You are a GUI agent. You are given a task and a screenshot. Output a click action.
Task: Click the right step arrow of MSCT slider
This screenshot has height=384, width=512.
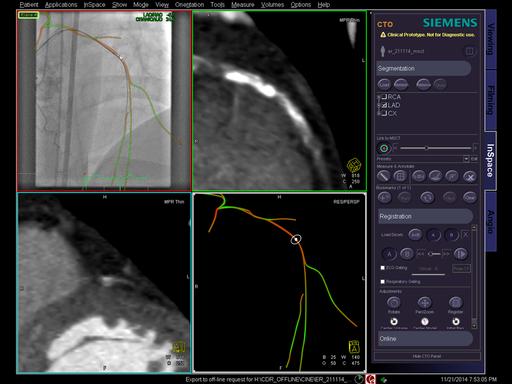pyautogui.click(x=475, y=148)
